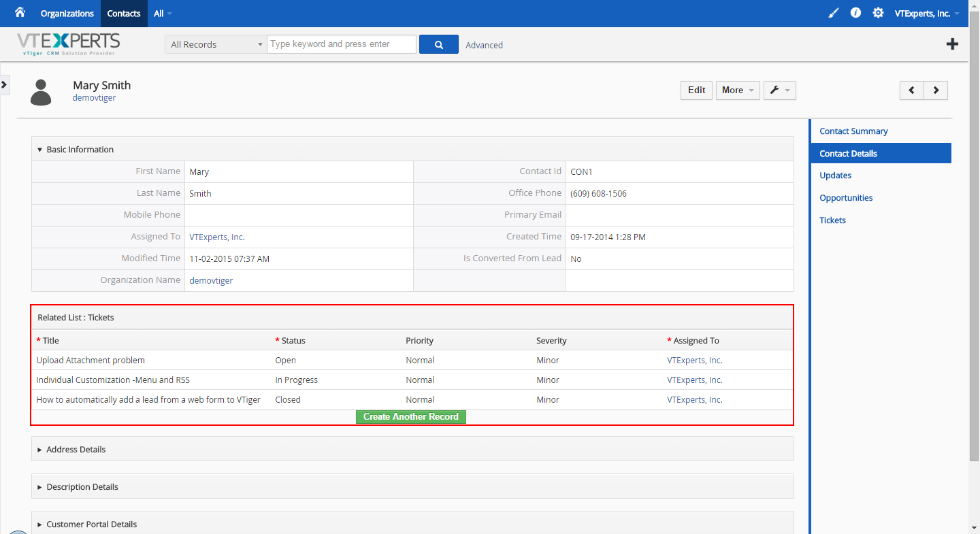Click the Last Name value Smith
980x534 pixels.
pyautogui.click(x=201, y=194)
